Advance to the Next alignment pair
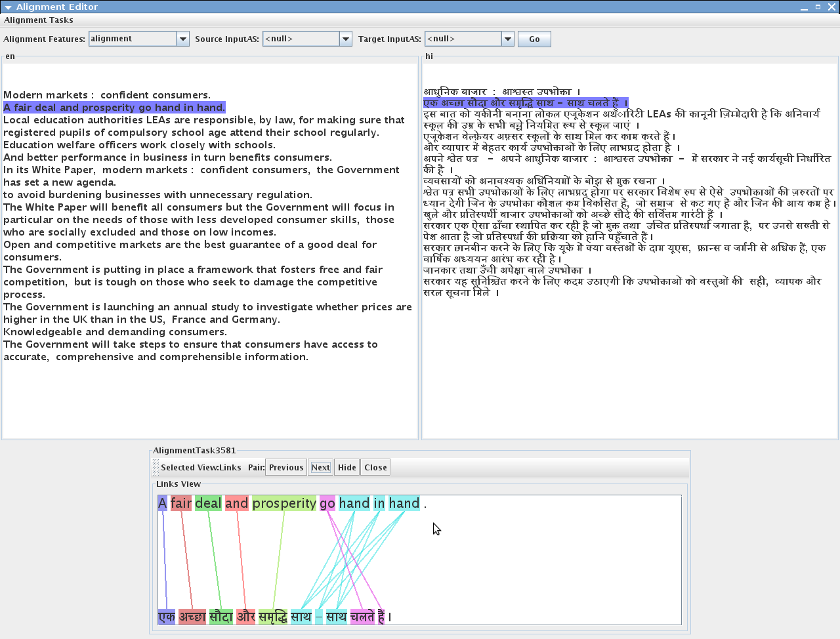 320,468
